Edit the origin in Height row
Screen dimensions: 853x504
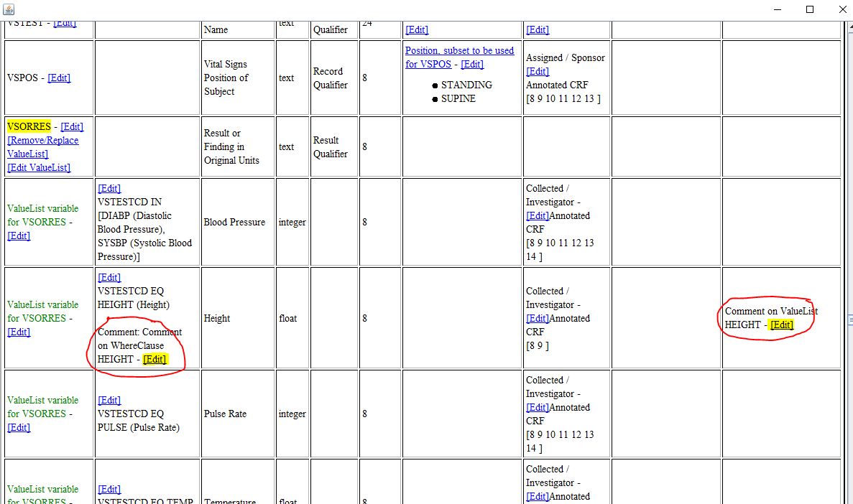538,318
